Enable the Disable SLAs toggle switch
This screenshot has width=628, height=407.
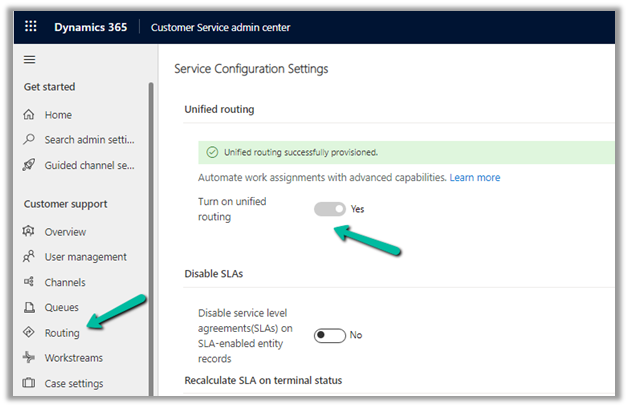point(330,336)
